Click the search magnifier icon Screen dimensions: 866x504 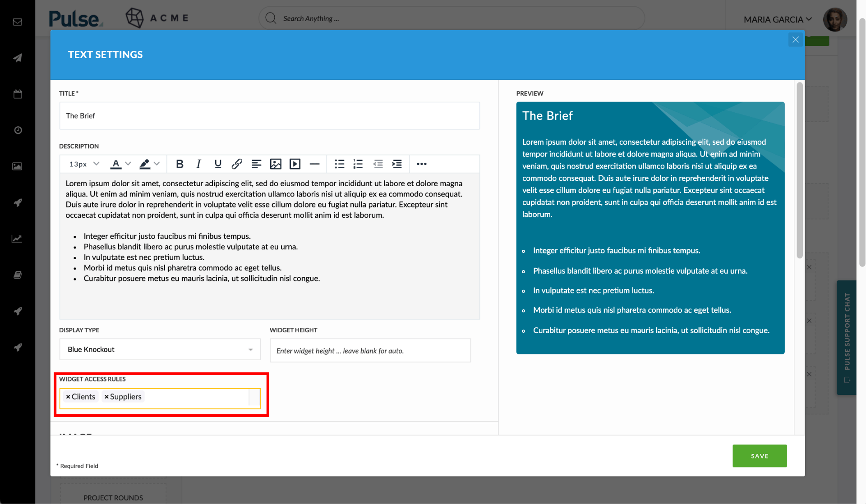[x=271, y=18]
